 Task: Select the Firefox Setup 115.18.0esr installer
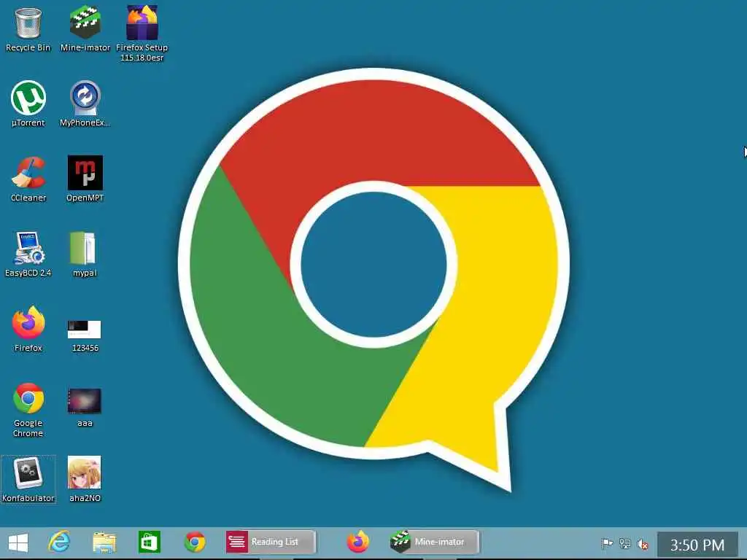click(142, 34)
